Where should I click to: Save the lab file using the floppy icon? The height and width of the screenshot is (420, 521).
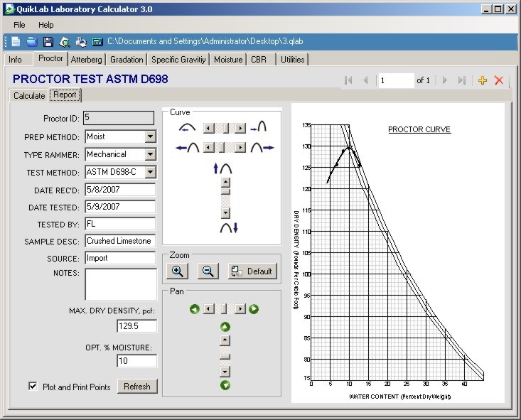(48, 42)
